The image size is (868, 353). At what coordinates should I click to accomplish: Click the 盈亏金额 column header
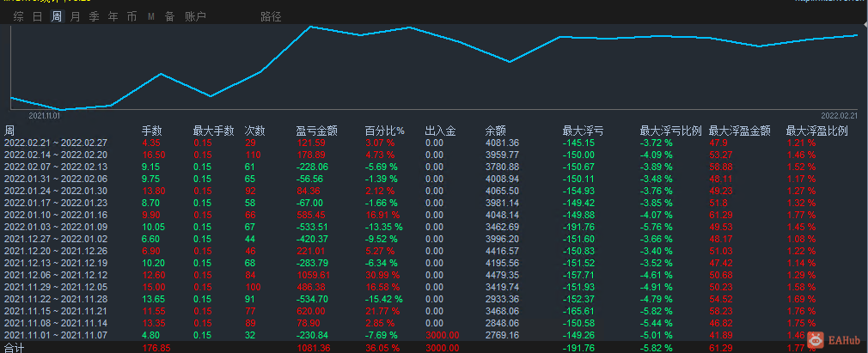[316, 131]
